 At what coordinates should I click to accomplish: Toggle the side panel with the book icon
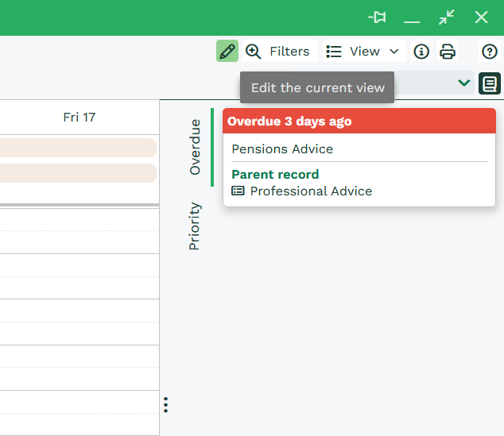(490, 83)
